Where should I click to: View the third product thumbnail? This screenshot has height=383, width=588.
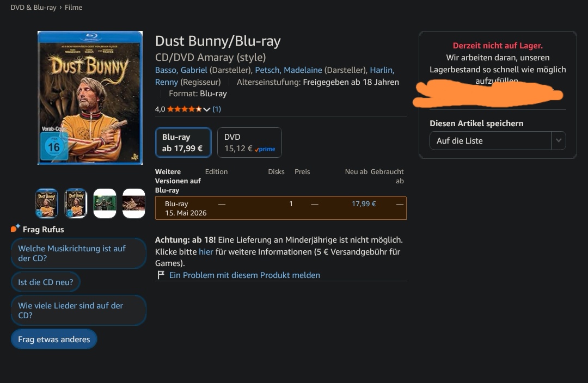pyautogui.click(x=105, y=203)
